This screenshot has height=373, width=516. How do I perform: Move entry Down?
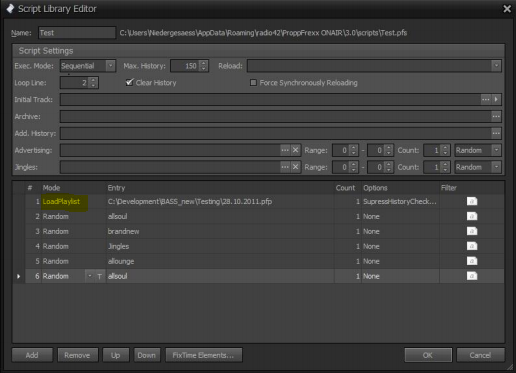147,355
